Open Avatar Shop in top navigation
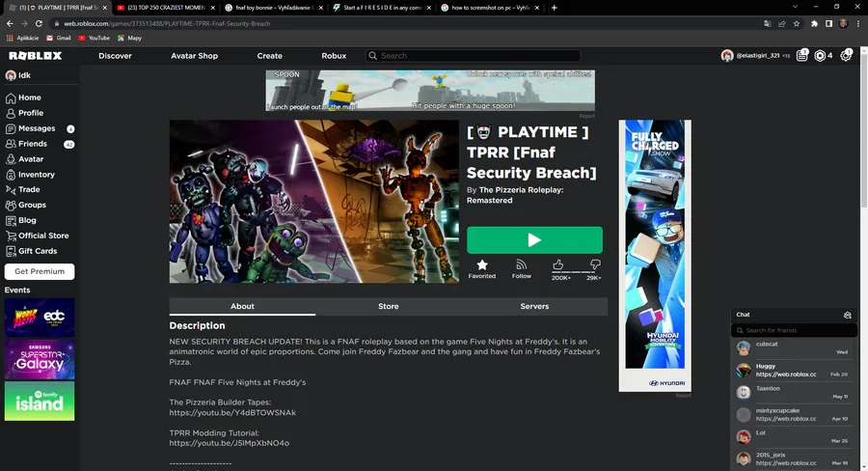The height and width of the screenshot is (471, 868). (x=194, y=56)
